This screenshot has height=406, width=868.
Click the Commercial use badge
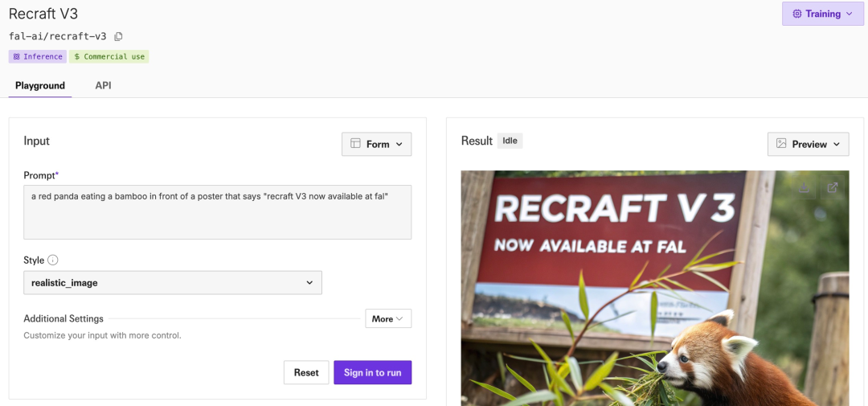[x=109, y=57]
